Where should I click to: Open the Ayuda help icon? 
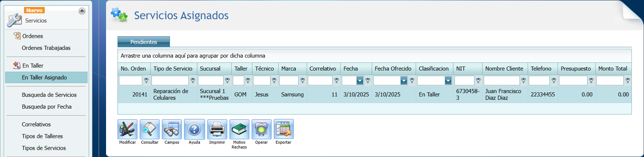tap(194, 129)
